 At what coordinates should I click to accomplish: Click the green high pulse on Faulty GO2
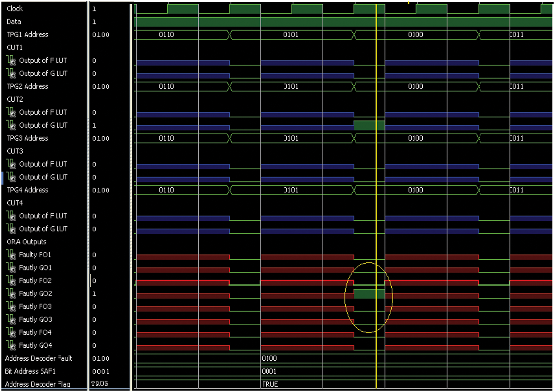pyautogui.click(x=366, y=294)
